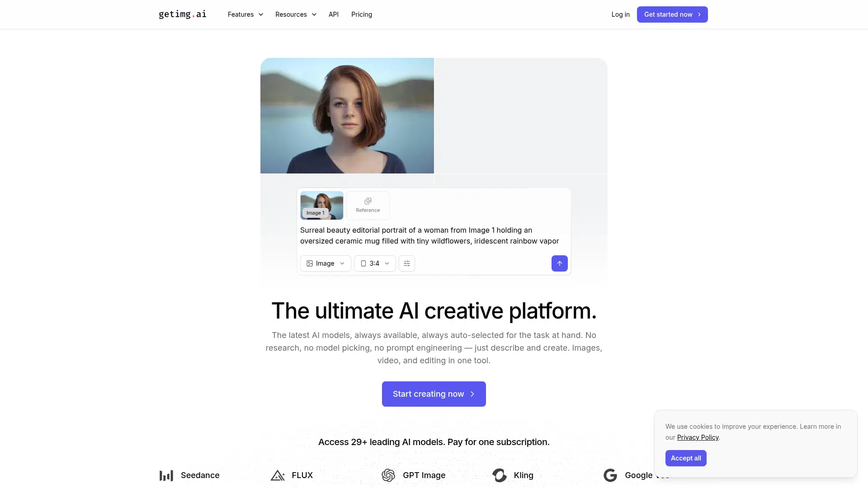Go to the Pricing page
Screen dimensions: 868x488
coord(362,14)
